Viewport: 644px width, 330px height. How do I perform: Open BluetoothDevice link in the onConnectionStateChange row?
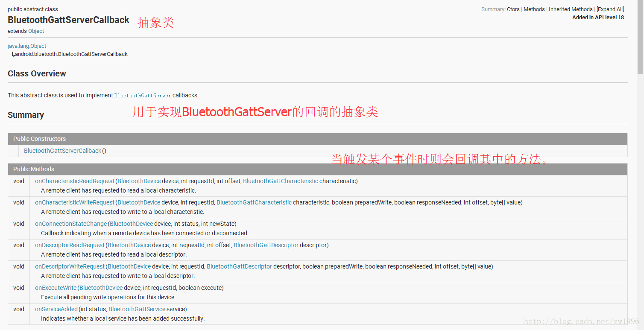tap(131, 224)
